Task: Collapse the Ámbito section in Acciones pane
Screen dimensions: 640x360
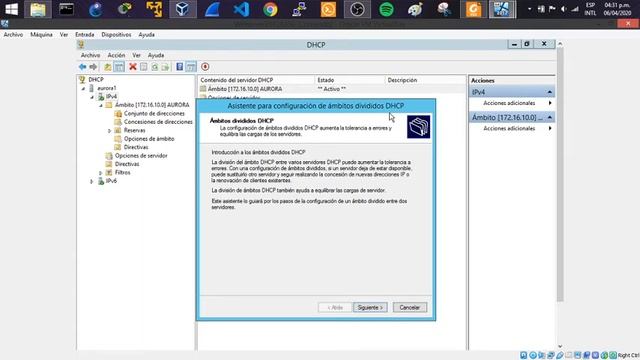Action: 549,118
